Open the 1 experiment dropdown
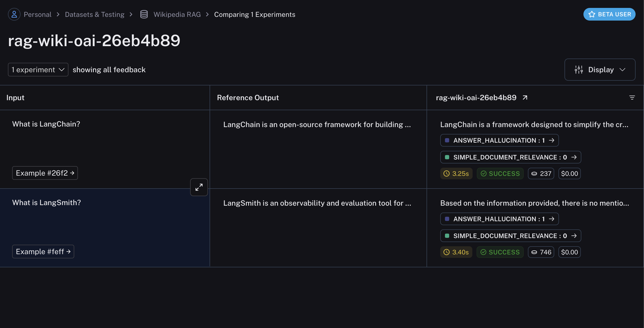Screen dimensions: 644x328 pyautogui.click(x=38, y=70)
